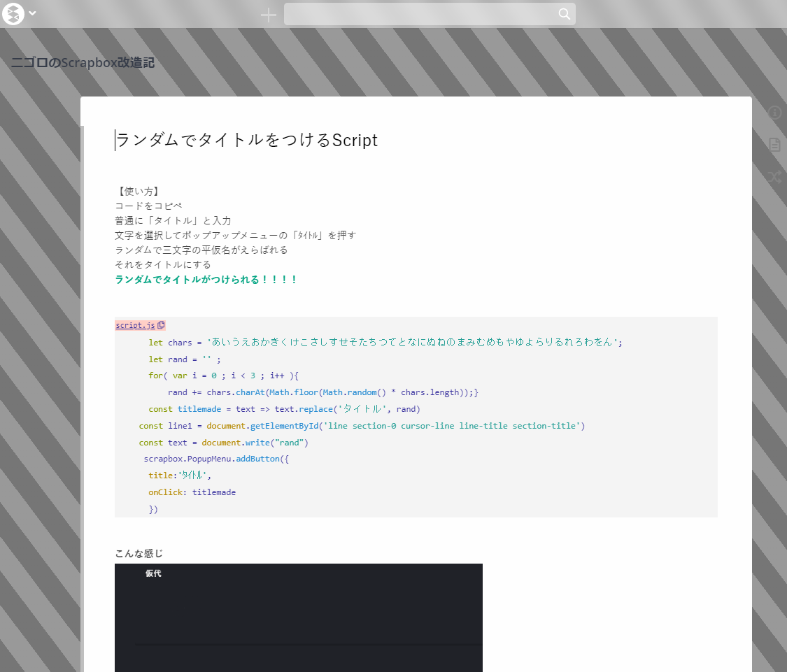Click the line ランダムで三文字の平仮名がえらばれる
Screen dimensions: 787x672
tap(201, 250)
